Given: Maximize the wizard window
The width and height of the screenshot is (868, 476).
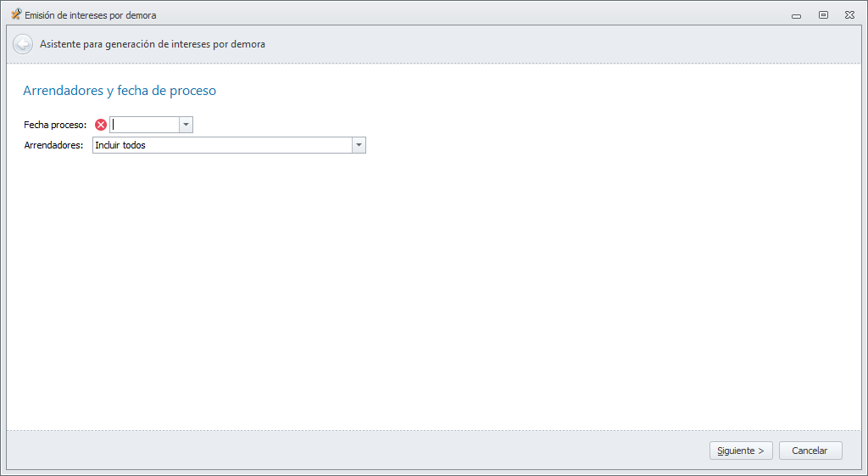Looking at the screenshot, I should (x=822, y=15).
